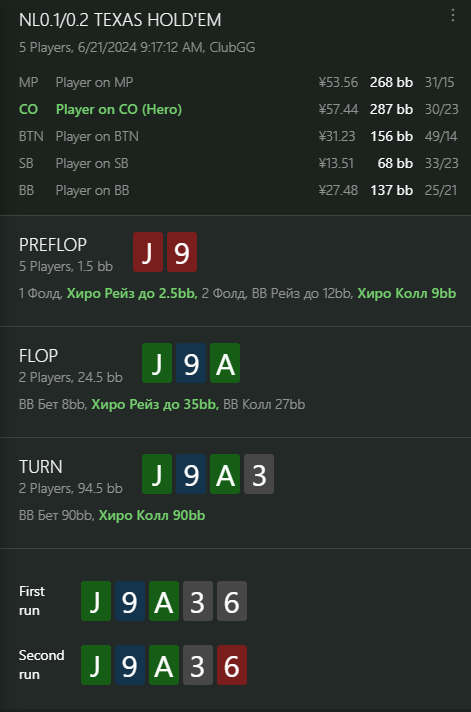This screenshot has width=471, height=712.
Task: Click the red 6 in Second run
Action: (x=232, y=665)
